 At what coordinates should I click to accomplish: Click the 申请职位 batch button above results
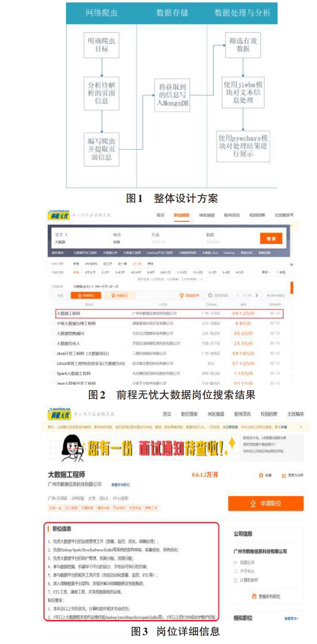pyautogui.click(x=86, y=295)
